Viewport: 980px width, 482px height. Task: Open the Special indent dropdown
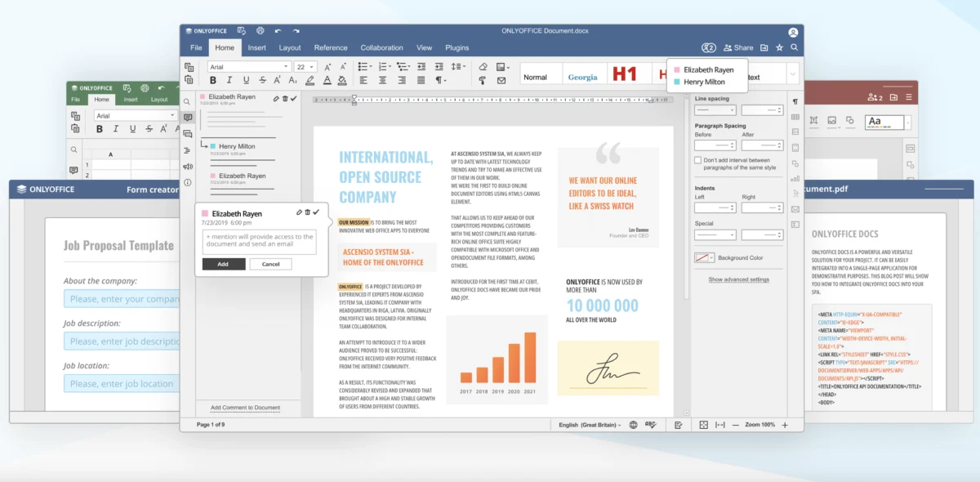pos(715,234)
